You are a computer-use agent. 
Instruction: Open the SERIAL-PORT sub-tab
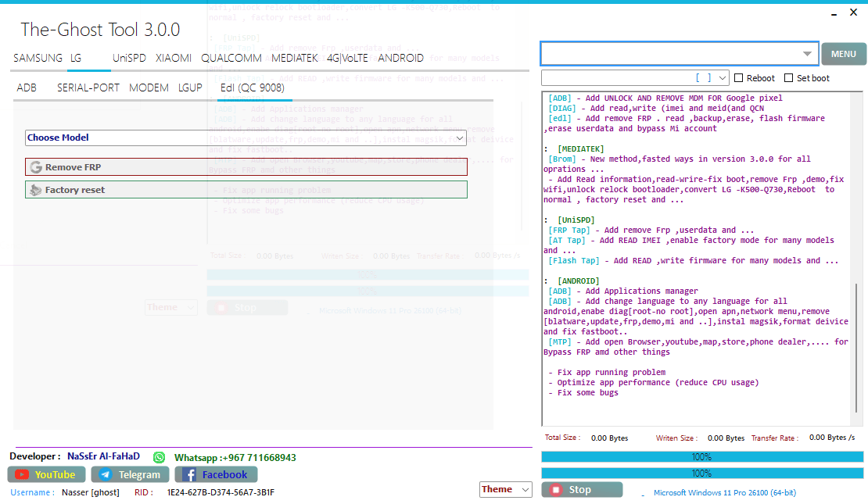(88, 88)
